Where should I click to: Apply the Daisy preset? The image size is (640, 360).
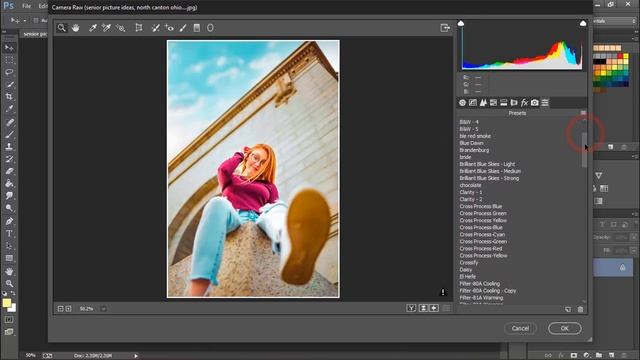coord(466,270)
